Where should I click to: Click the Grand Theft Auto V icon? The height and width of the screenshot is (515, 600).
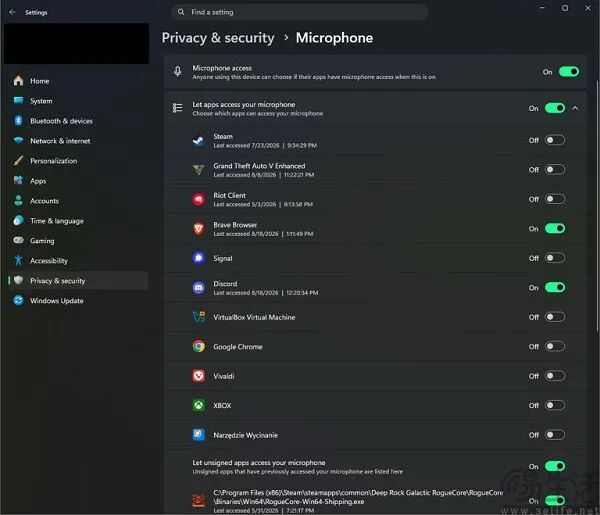(199, 169)
